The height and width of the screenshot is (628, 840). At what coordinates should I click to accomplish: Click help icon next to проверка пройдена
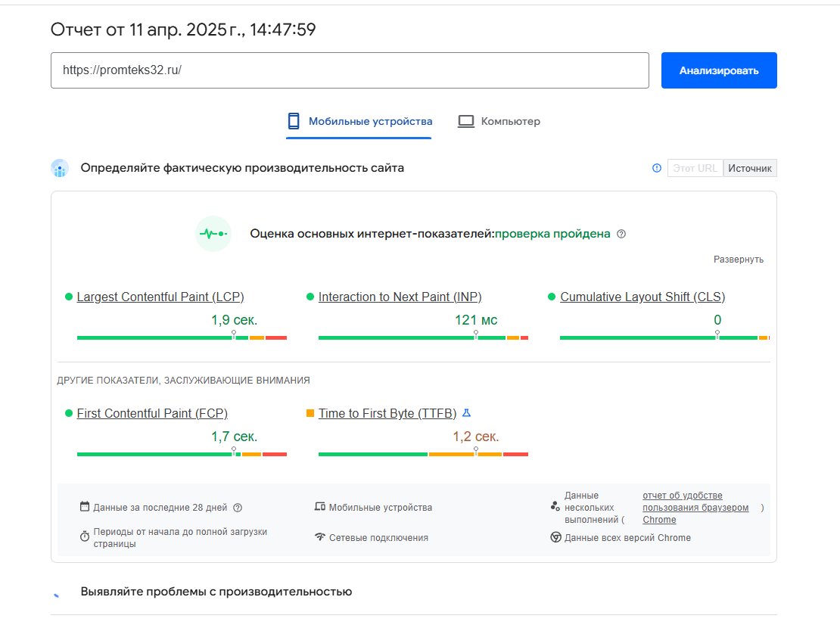[x=621, y=234]
